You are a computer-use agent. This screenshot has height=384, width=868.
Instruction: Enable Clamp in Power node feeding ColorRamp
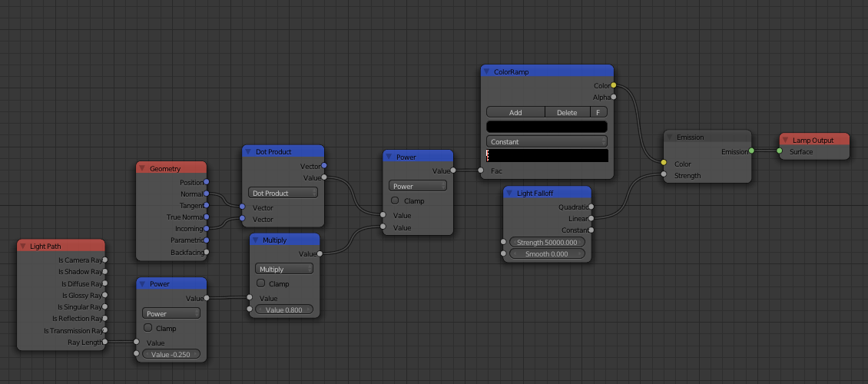click(x=395, y=200)
